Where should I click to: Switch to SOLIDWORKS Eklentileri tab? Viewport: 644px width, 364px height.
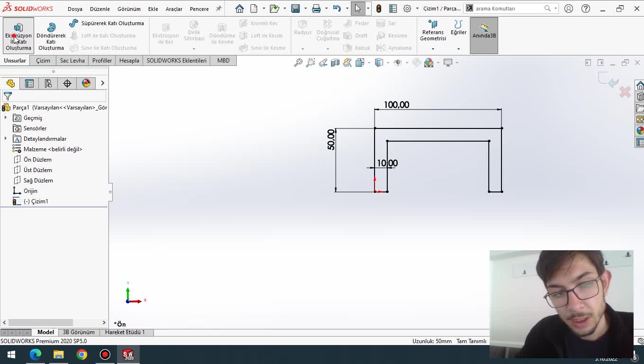177,61
